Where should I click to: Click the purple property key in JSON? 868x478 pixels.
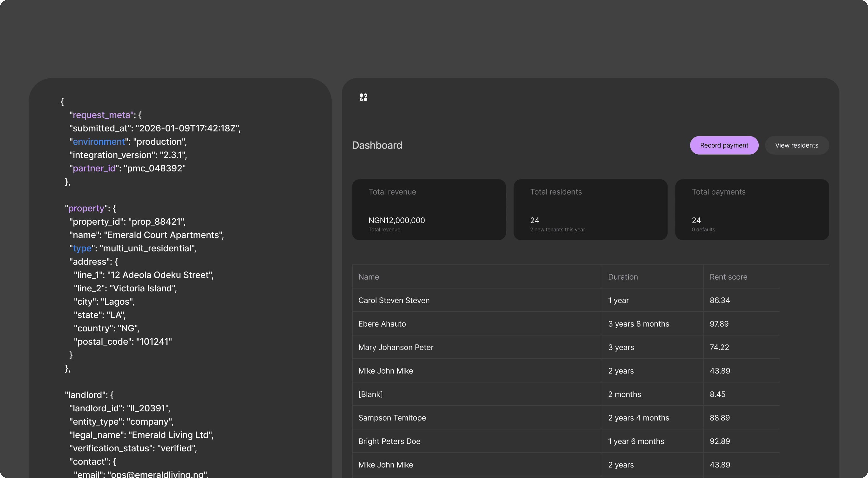click(86, 208)
